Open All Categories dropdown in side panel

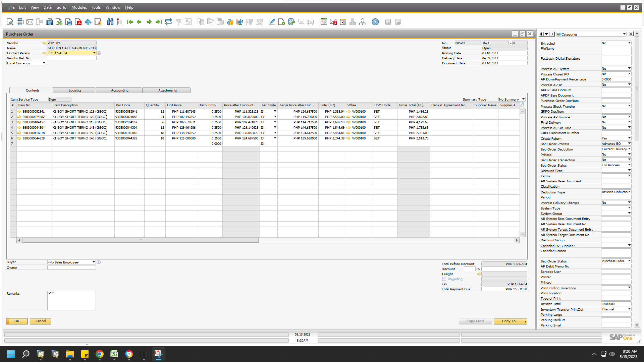[x=624, y=34]
